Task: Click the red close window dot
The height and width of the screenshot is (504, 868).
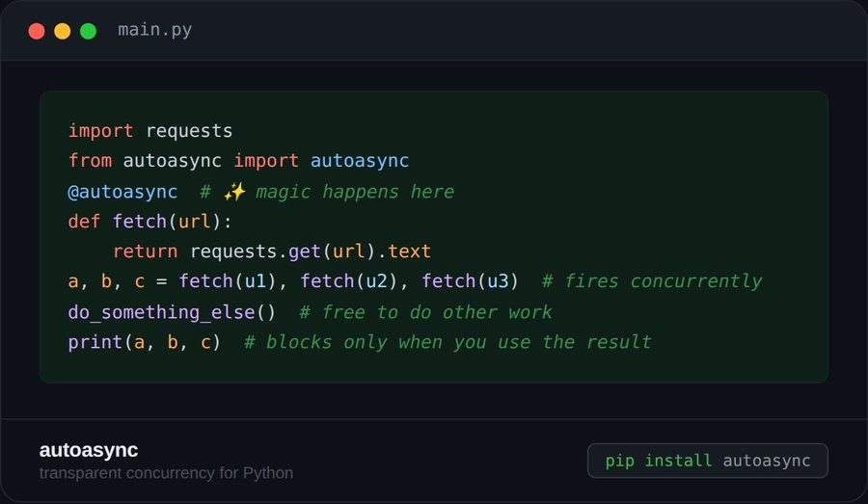Action: [37, 31]
